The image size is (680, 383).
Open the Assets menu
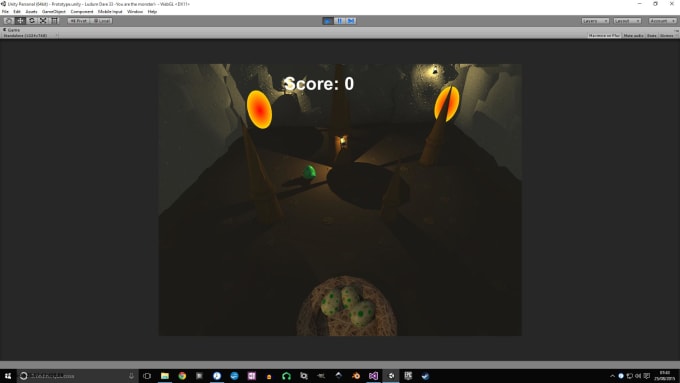pyautogui.click(x=31, y=12)
